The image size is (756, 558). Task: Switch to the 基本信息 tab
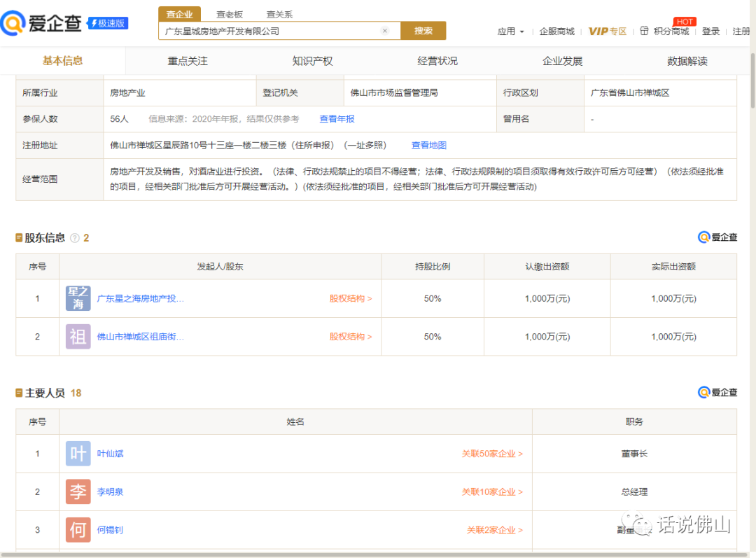tap(63, 61)
